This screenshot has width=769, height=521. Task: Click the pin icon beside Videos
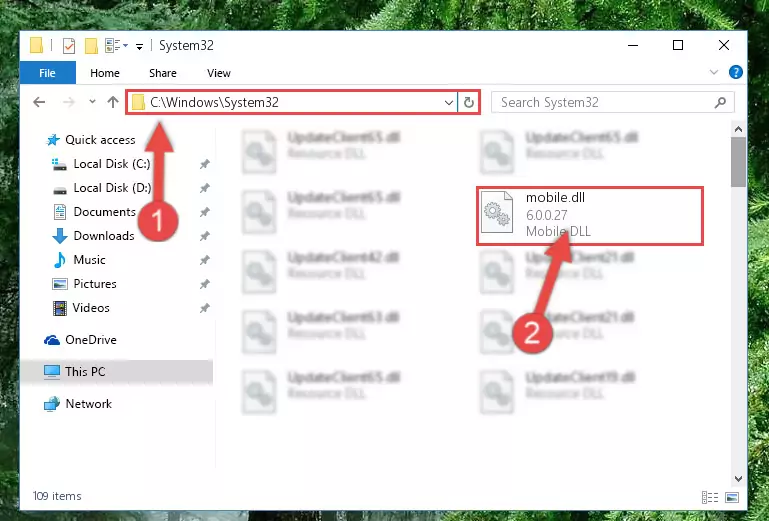click(x=205, y=308)
